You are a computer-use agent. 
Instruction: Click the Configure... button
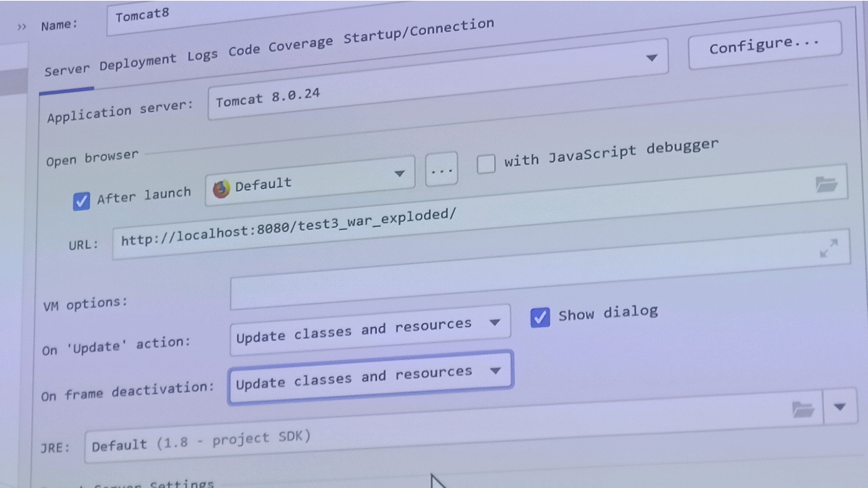point(765,46)
